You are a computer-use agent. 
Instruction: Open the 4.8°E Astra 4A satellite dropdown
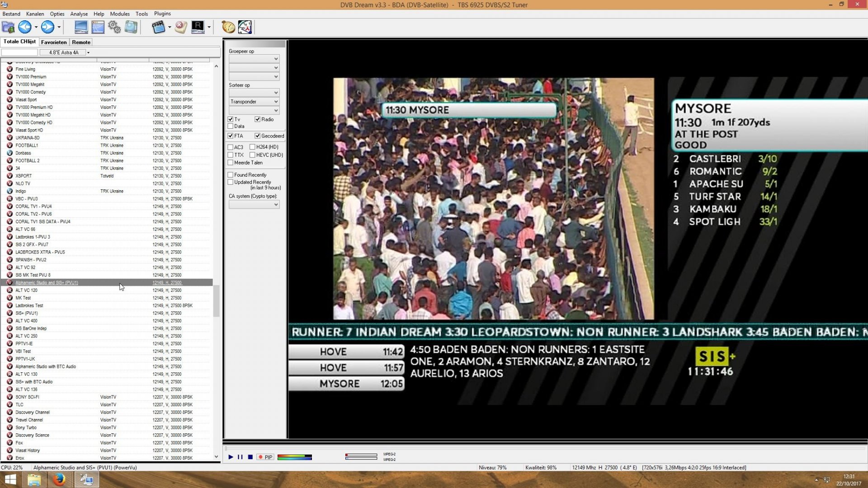pos(89,52)
